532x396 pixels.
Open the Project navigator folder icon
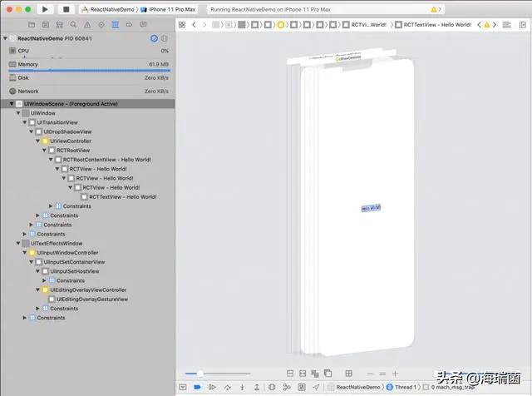[32, 24]
